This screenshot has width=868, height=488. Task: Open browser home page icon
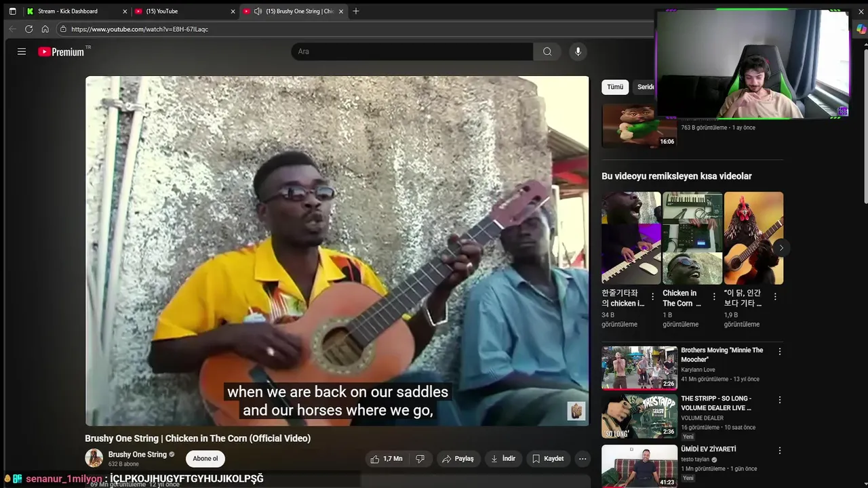coord(45,29)
